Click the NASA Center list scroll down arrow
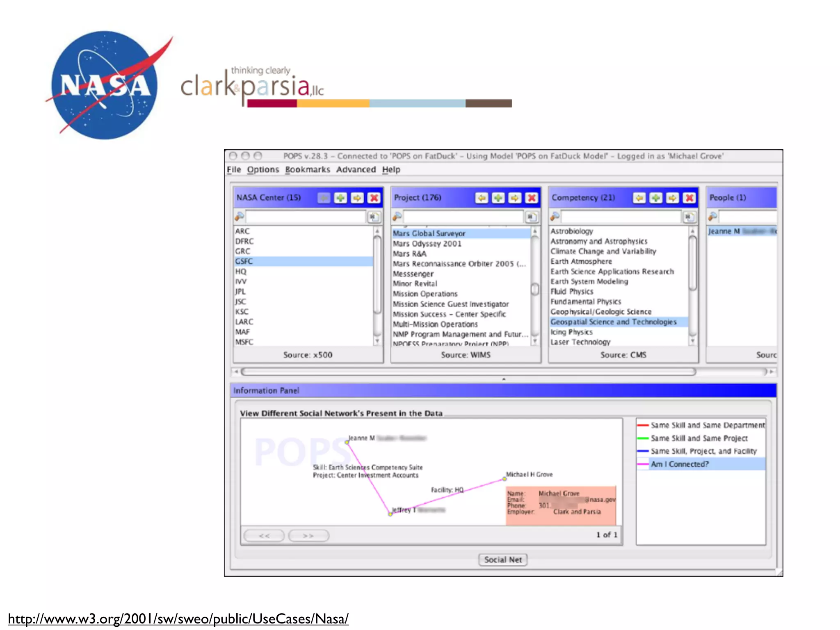Image resolution: width=840 pixels, height=630 pixels. pos(377,341)
